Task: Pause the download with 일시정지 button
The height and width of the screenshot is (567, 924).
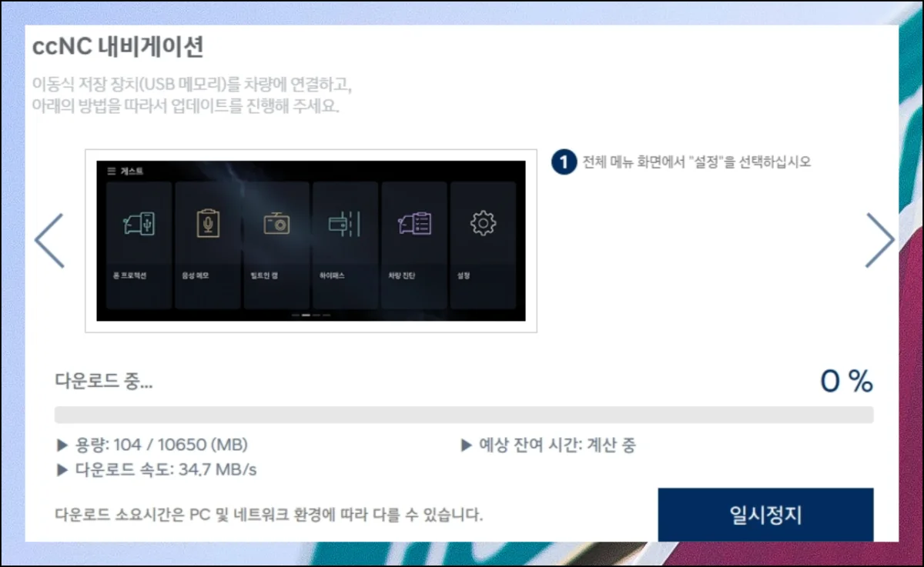Action: pyautogui.click(x=765, y=515)
